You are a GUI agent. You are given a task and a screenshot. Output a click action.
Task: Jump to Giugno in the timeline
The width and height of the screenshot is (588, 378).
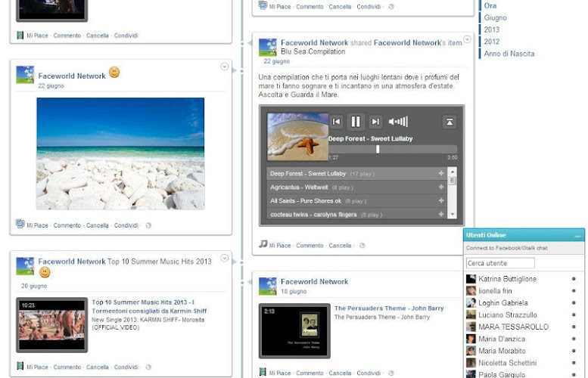tap(495, 17)
